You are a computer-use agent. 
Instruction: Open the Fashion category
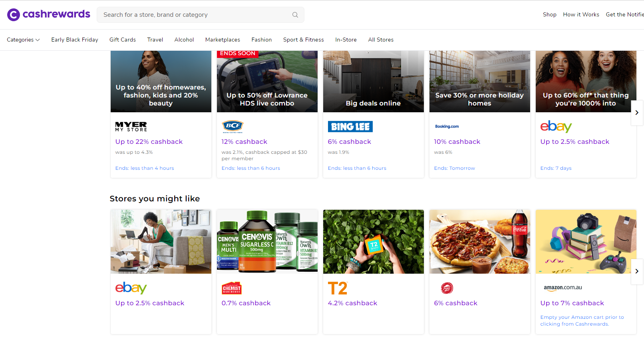tap(262, 40)
